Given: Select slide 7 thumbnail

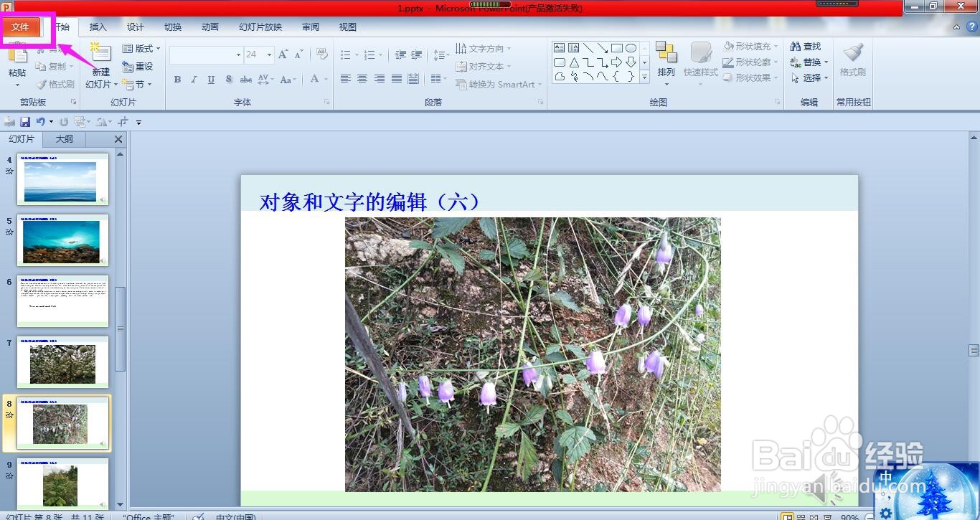Looking at the screenshot, I should 63,362.
